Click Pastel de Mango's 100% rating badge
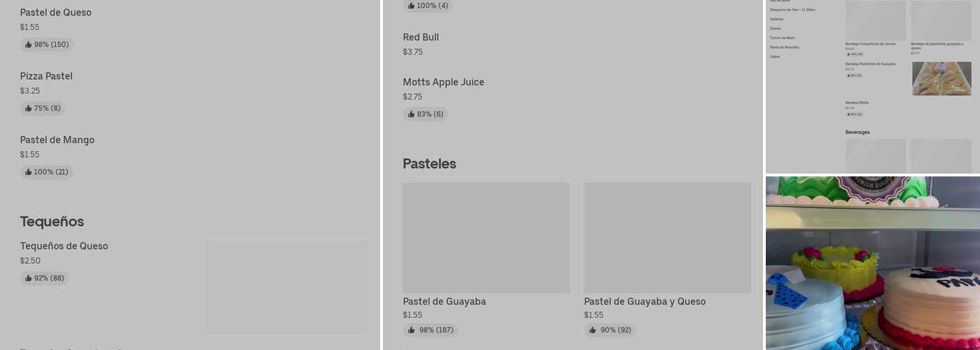 pos(46,172)
